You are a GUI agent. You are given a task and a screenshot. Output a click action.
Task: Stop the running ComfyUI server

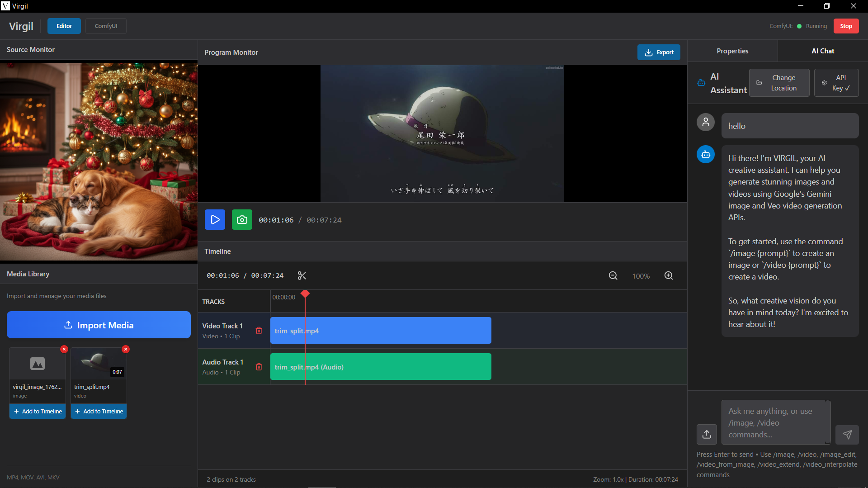pyautogui.click(x=845, y=26)
